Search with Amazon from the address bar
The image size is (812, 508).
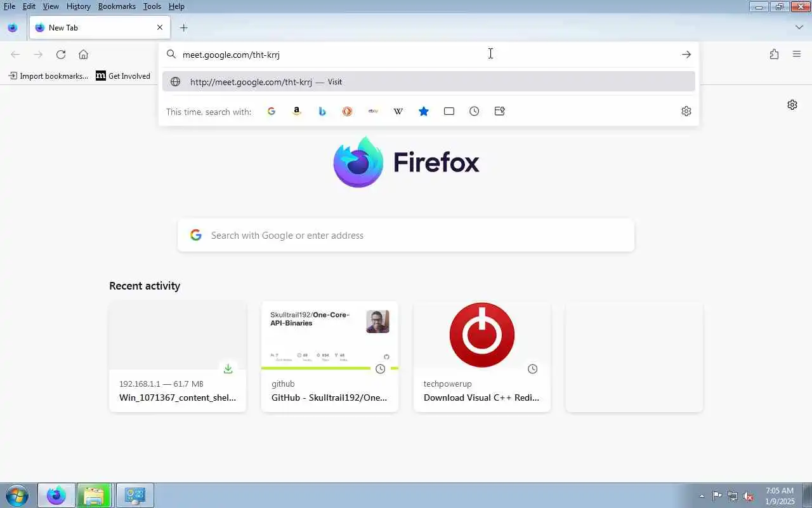(x=297, y=111)
